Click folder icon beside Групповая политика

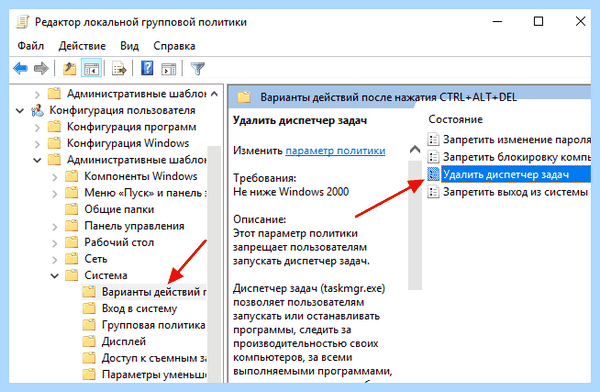pyautogui.click(x=89, y=325)
